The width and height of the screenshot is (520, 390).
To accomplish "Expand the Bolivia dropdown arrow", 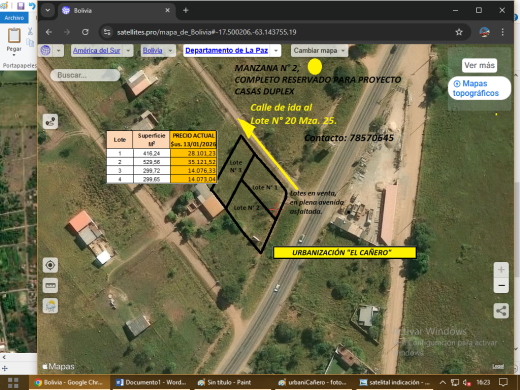I will coord(170,51).
